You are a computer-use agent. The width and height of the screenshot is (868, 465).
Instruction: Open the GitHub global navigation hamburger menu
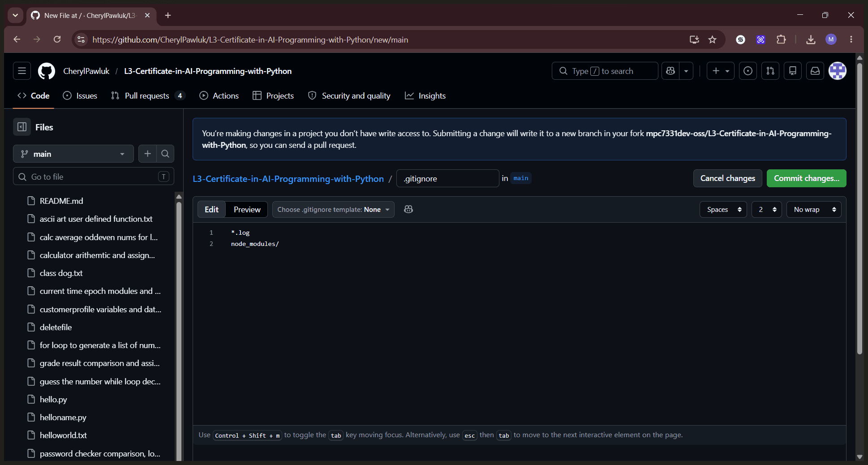tap(22, 71)
